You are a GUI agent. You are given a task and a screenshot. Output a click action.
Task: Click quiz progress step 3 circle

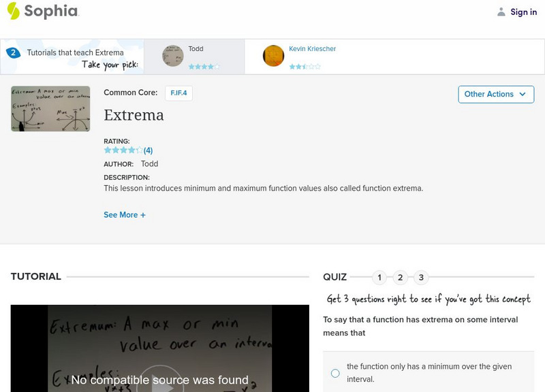[420, 277]
